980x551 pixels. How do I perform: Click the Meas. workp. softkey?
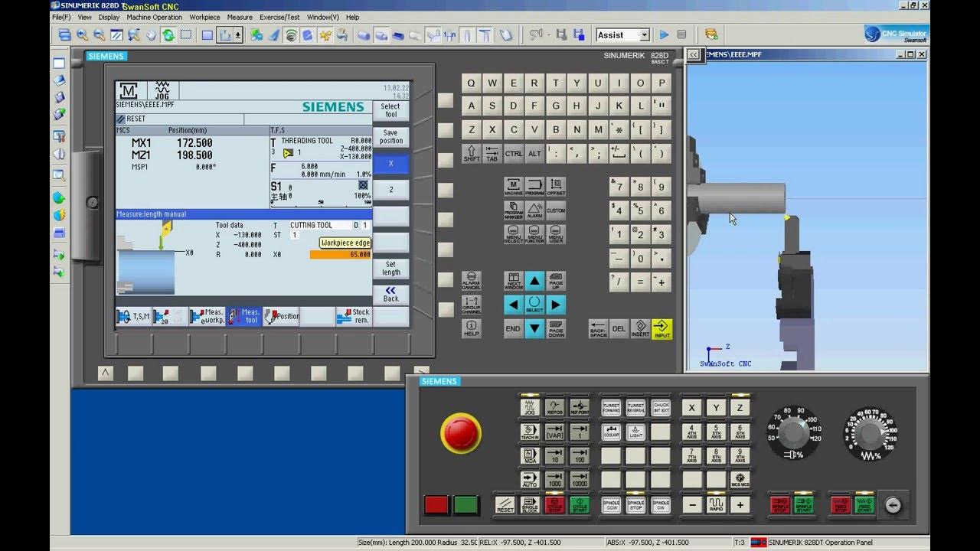[207, 316]
